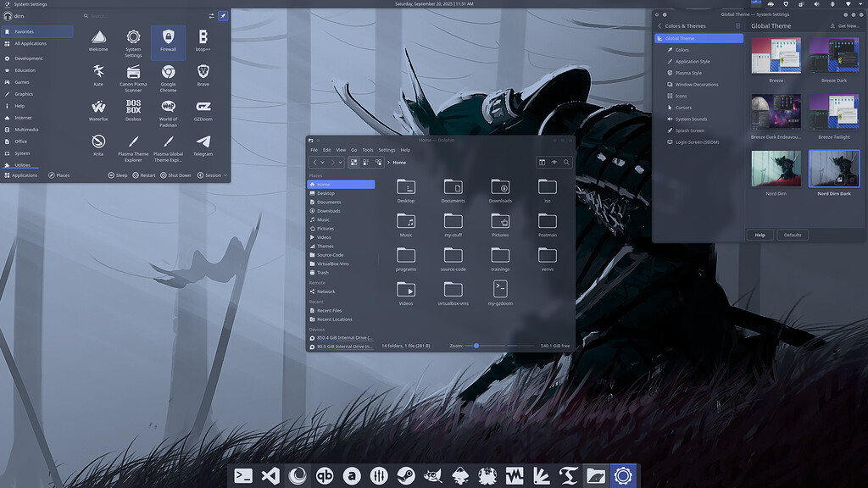The width and height of the screenshot is (868, 488).
Task: Open the Tools menu in Dolphin
Action: (x=367, y=150)
